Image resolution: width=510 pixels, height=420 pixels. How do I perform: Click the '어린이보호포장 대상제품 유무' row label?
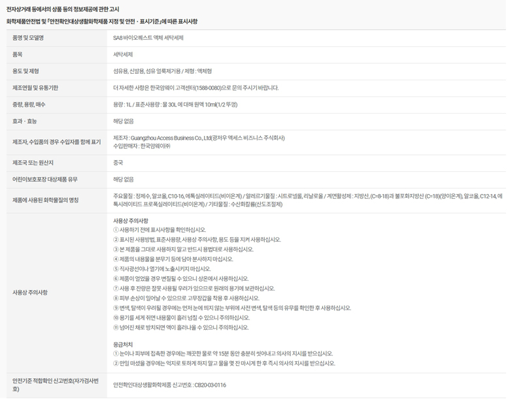point(44,179)
